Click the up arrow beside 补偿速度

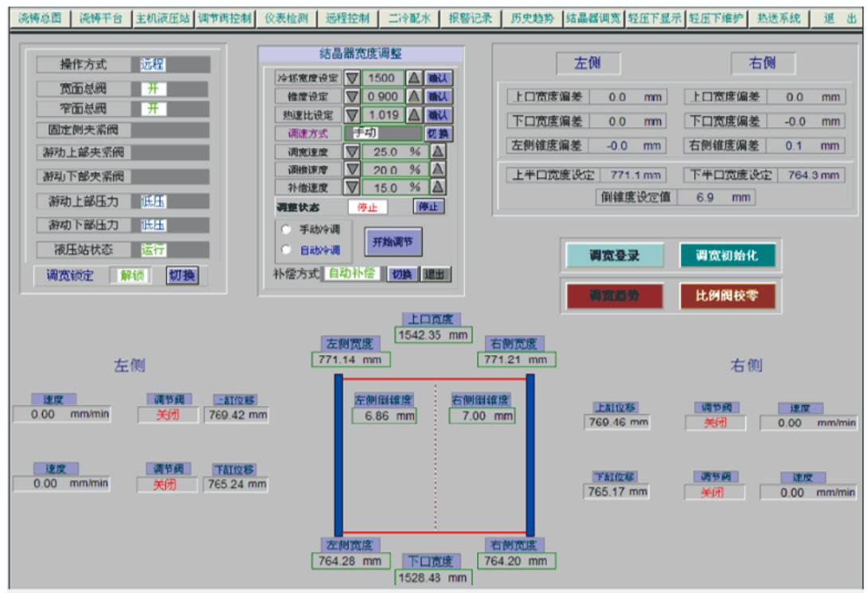click(x=438, y=187)
